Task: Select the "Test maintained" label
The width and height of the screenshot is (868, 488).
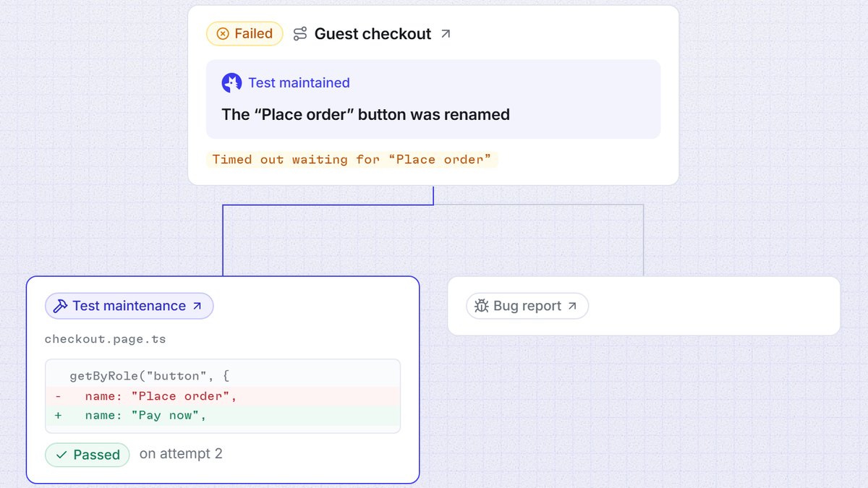Action: (299, 83)
